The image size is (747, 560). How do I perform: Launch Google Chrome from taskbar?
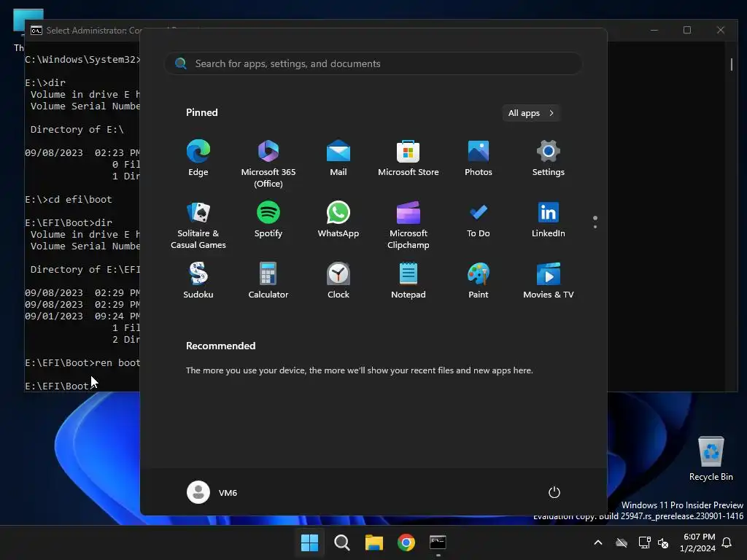coord(406,542)
